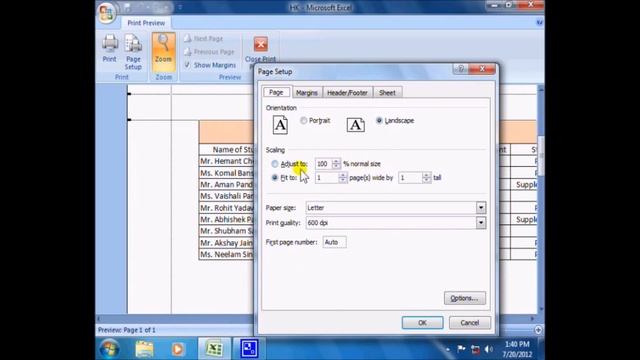Select the Print Preview ribbon tab
The width and height of the screenshot is (640, 360).
[146, 23]
